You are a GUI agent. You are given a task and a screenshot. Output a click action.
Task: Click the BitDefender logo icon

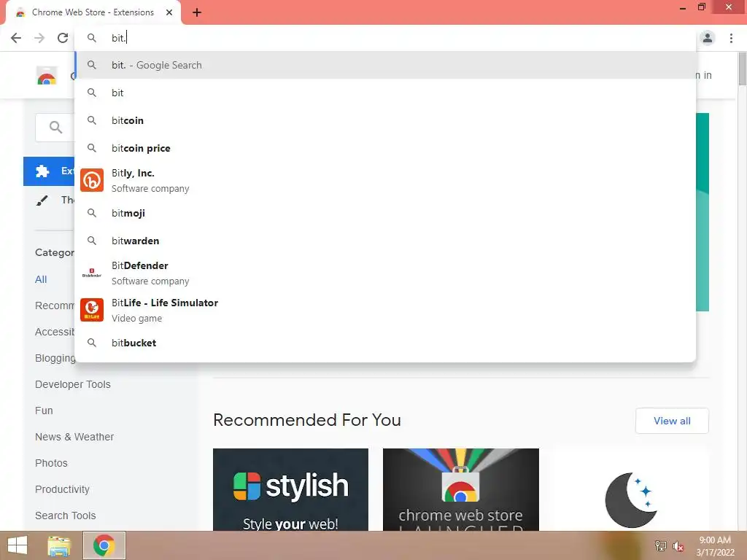click(92, 273)
